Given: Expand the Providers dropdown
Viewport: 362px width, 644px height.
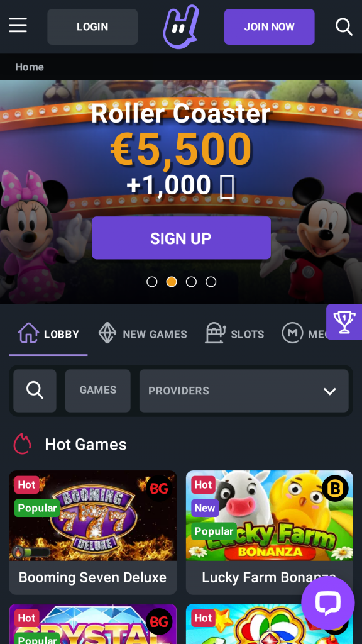Looking at the screenshot, I should click(x=244, y=391).
